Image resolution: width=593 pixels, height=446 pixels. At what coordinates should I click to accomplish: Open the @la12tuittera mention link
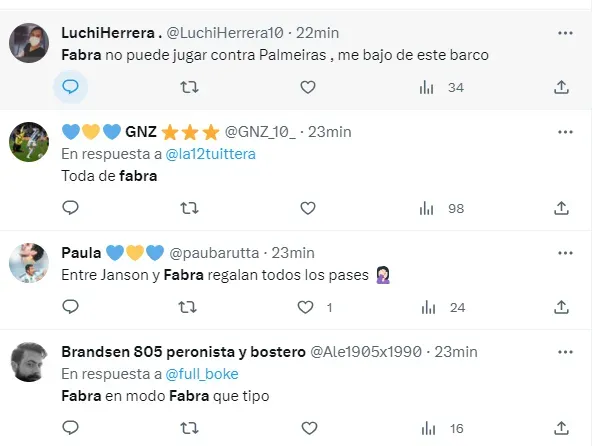(211, 154)
